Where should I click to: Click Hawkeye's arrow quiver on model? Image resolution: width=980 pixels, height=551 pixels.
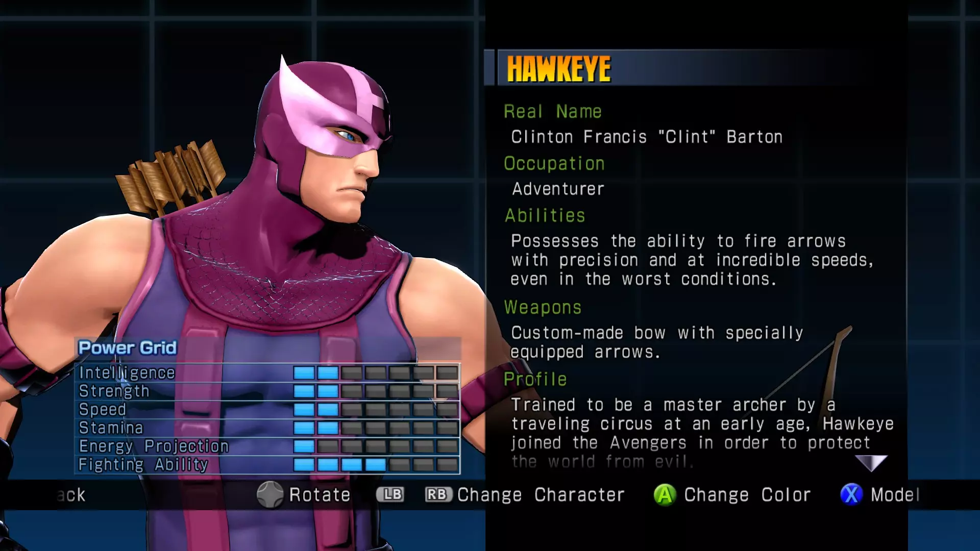click(171, 179)
